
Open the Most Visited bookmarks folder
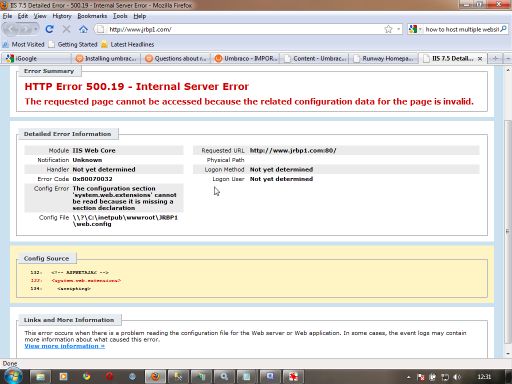(23, 44)
